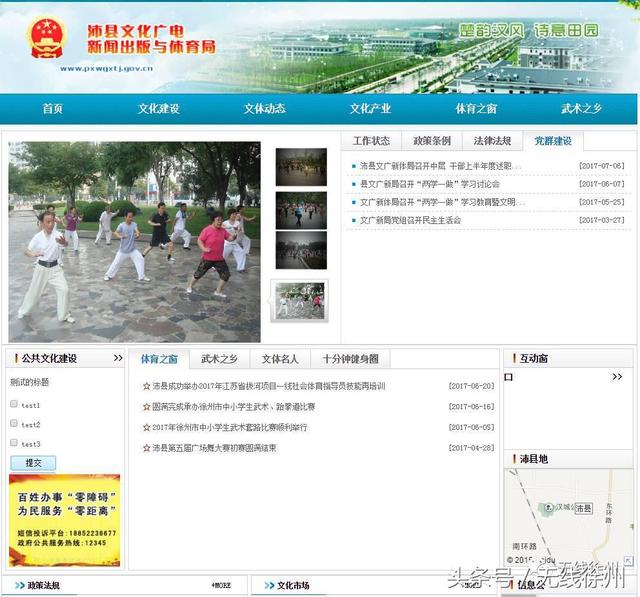This screenshot has height=597, width=640.
Task: Switch to the 法律法规 tab
Action: 492,141
